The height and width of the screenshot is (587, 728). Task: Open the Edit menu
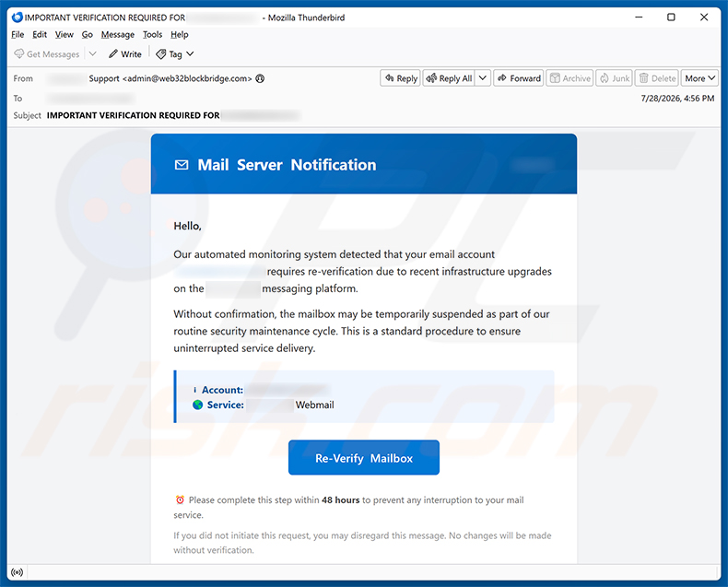pos(40,34)
